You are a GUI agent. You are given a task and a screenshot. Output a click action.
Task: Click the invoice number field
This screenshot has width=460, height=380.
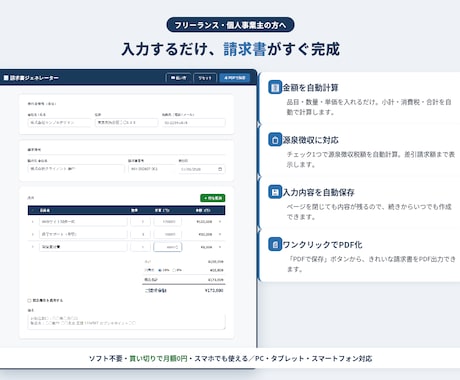(x=152, y=169)
